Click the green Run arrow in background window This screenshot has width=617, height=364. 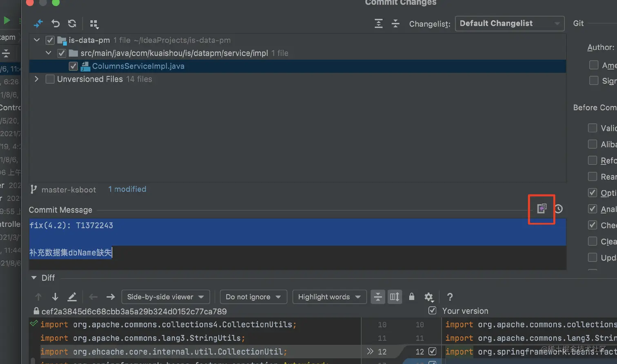click(7, 20)
